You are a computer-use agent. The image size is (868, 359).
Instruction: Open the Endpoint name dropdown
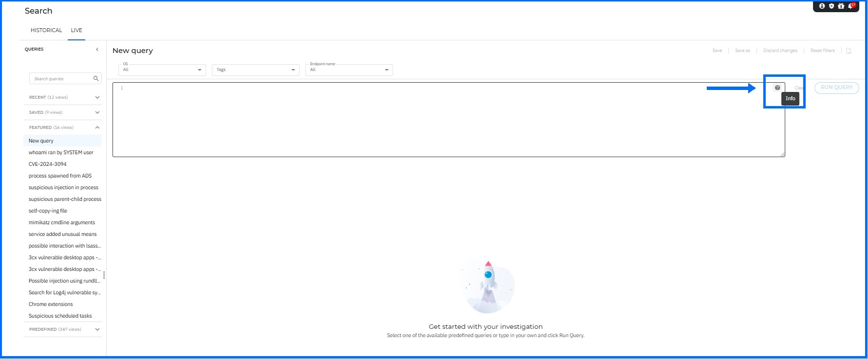pyautogui.click(x=349, y=70)
